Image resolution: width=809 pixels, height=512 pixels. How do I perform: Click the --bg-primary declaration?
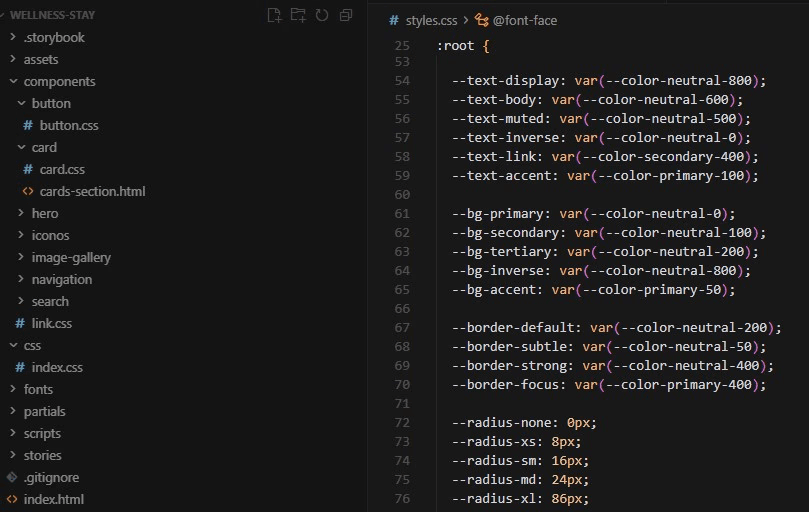click(594, 214)
